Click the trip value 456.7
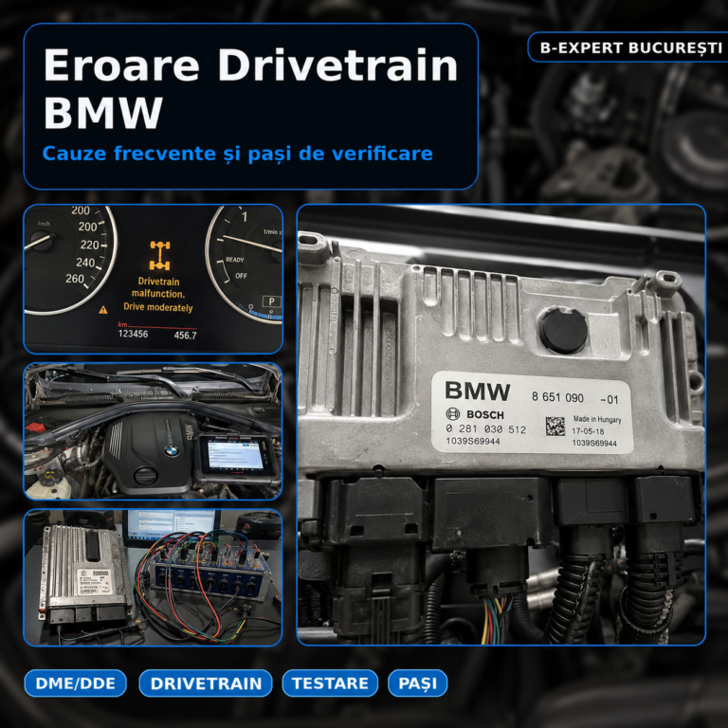The height and width of the screenshot is (728, 728). pyautogui.click(x=185, y=336)
